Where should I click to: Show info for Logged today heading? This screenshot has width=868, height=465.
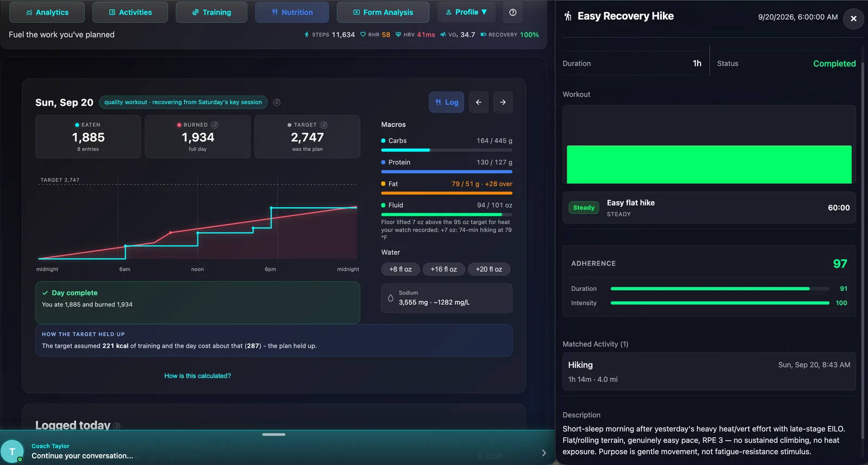pos(117,426)
